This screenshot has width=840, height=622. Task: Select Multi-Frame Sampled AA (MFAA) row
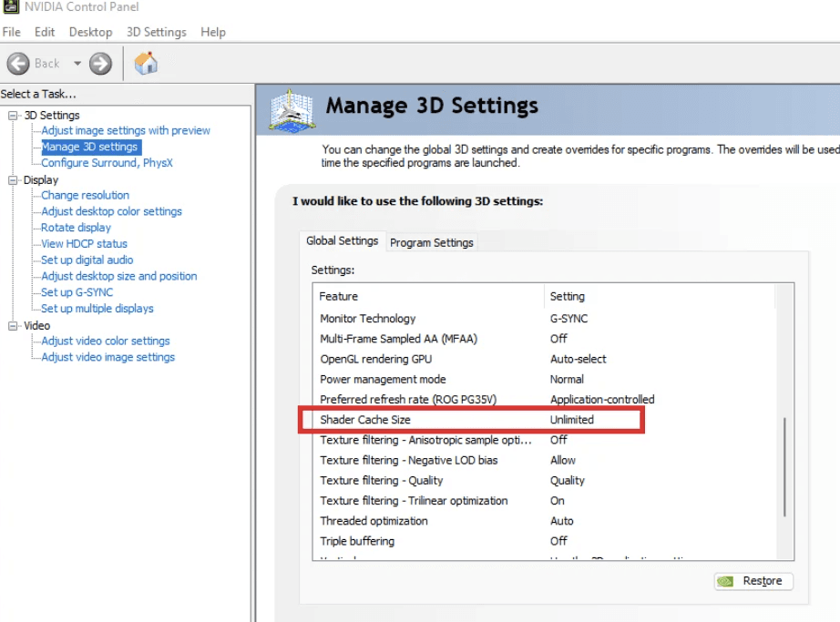coord(544,339)
